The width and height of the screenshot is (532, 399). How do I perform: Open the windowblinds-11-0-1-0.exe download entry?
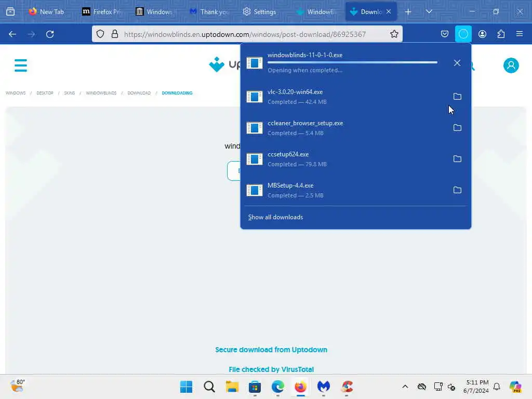(x=345, y=63)
